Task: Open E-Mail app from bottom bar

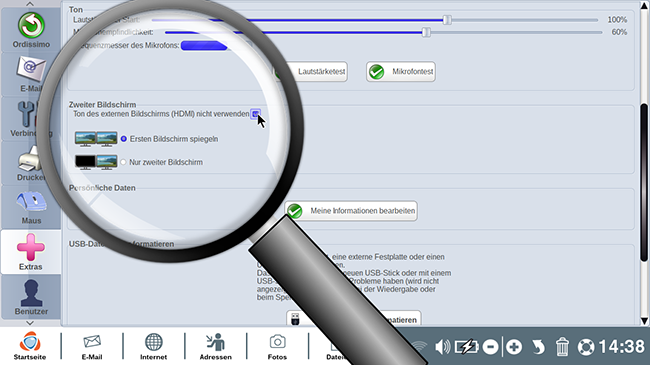Action: pyautogui.click(x=92, y=346)
